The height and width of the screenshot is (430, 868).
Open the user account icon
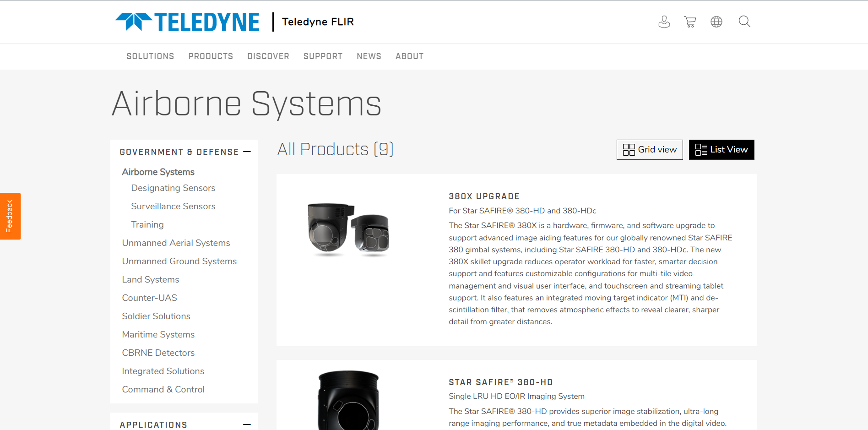pyautogui.click(x=664, y=22)
